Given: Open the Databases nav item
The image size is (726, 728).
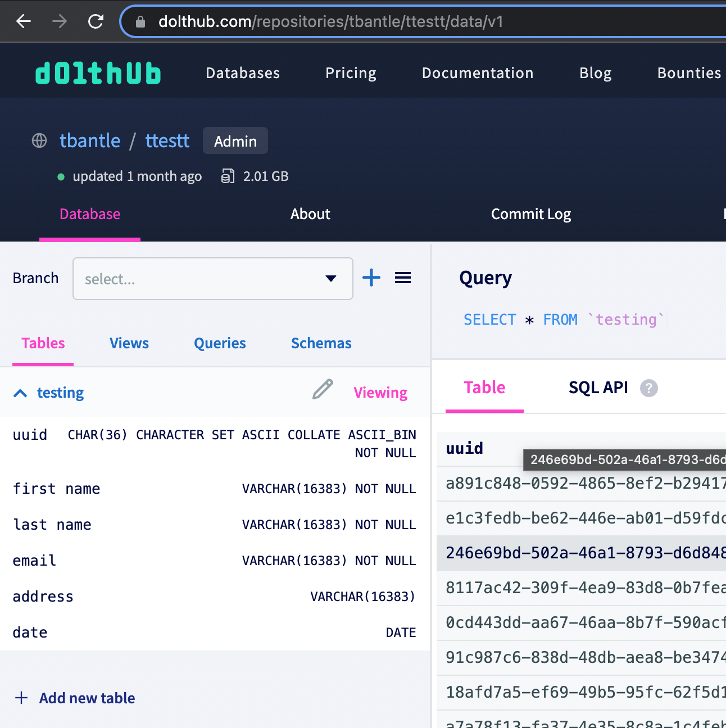Looking at the screenshot, I should [x=243, y=73].
